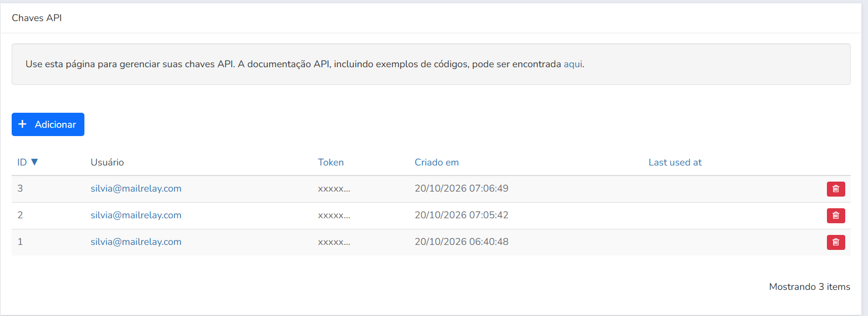
Task: Sort by Criado em column header
Action: pos(436,162)
